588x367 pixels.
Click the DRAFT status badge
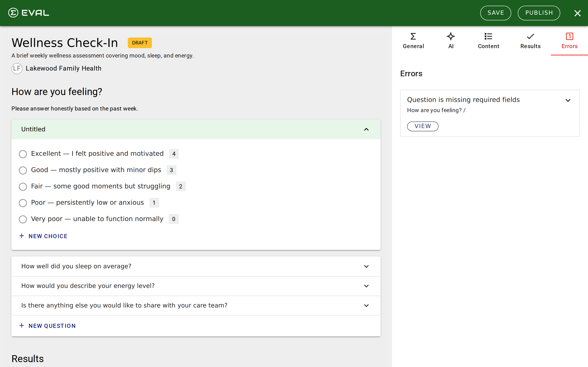tap(140, 43)
